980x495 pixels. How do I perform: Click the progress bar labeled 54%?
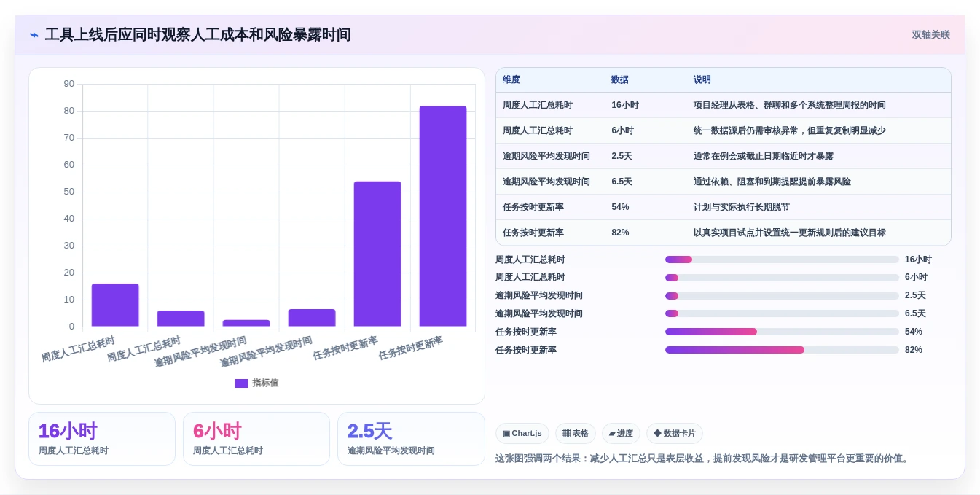pyautogui.click(x=782, y=332)
